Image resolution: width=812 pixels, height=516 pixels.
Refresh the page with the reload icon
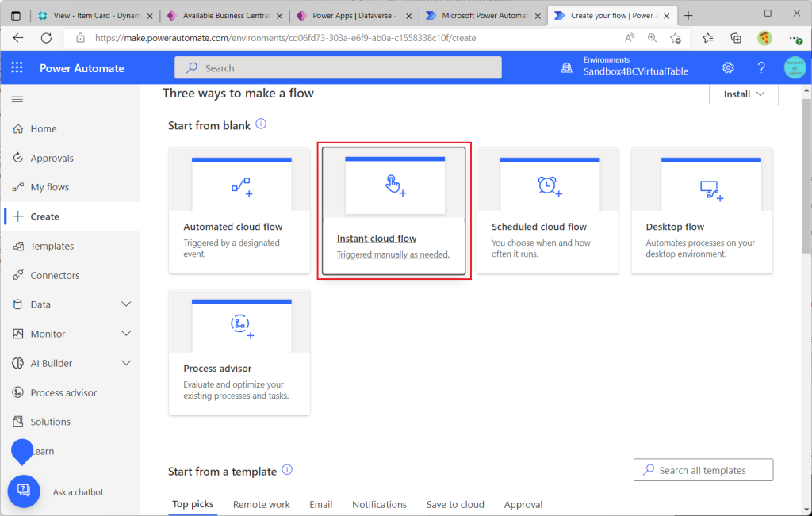[x=47, y=38]
